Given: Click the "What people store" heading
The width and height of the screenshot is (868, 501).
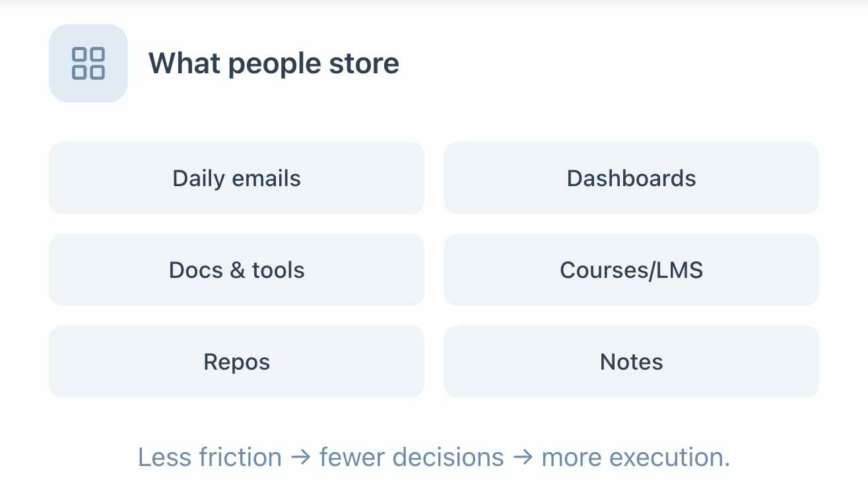Looking at the screenshot, I should [x=273, y=63].
